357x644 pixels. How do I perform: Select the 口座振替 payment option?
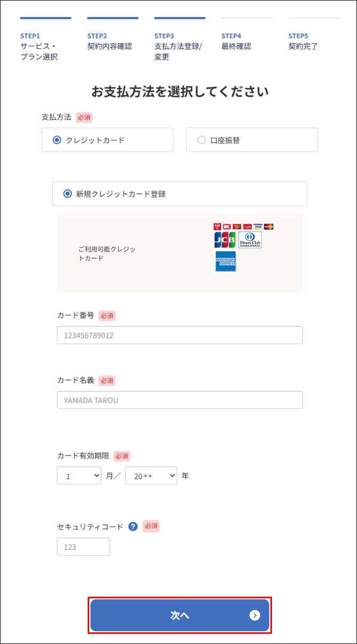point(201,140)
